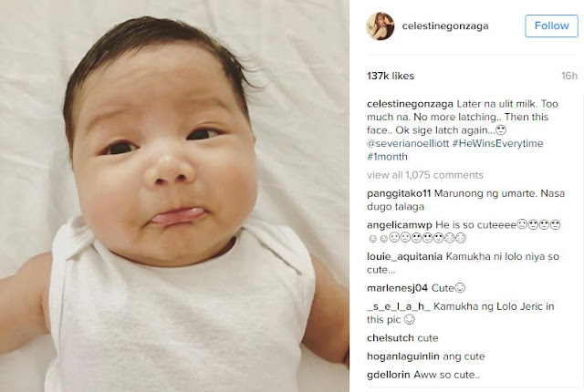Open the @severianoelliott mention
The image size is (584, 392).
408,143
